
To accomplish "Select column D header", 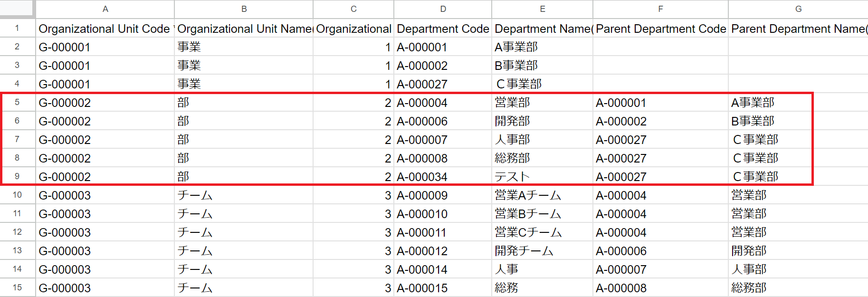I will click(443, 9).
